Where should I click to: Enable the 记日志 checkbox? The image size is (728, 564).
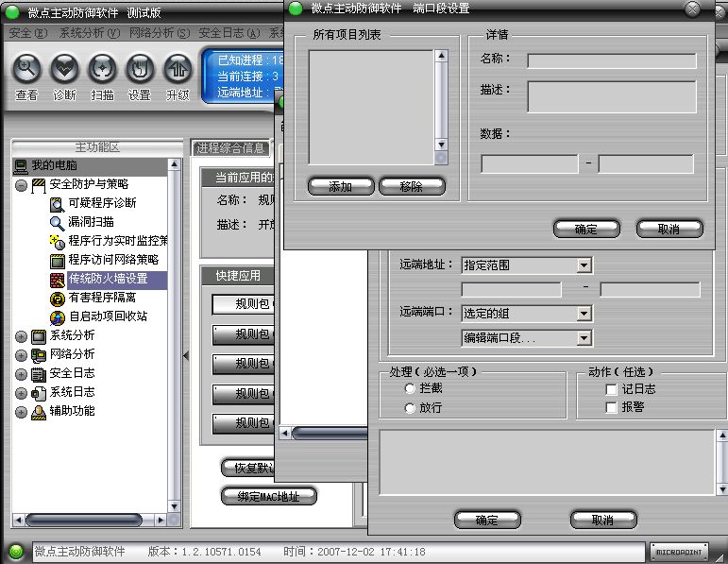[612, 389]
